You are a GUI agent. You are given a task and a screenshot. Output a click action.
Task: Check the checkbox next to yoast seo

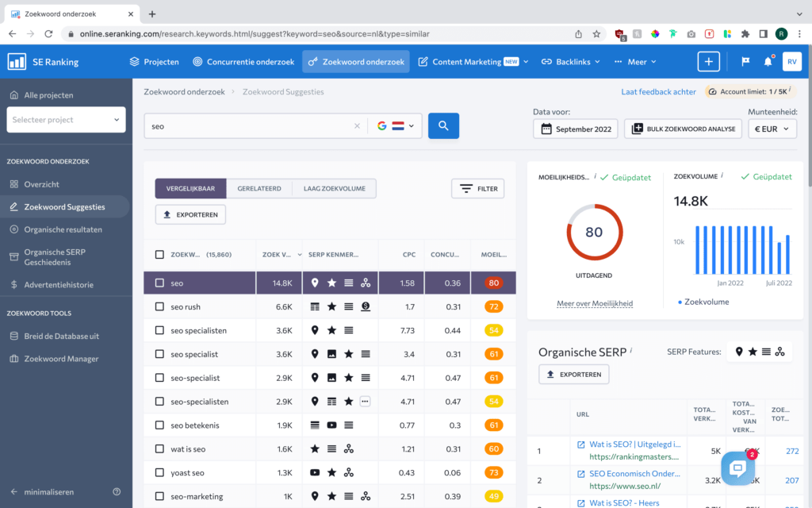(159, 472)
